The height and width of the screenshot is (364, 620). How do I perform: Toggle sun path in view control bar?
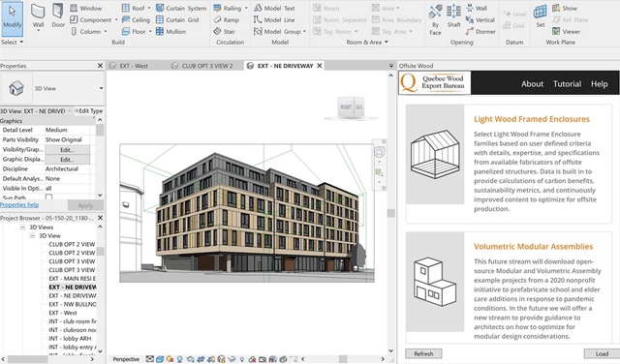[170, 359]
